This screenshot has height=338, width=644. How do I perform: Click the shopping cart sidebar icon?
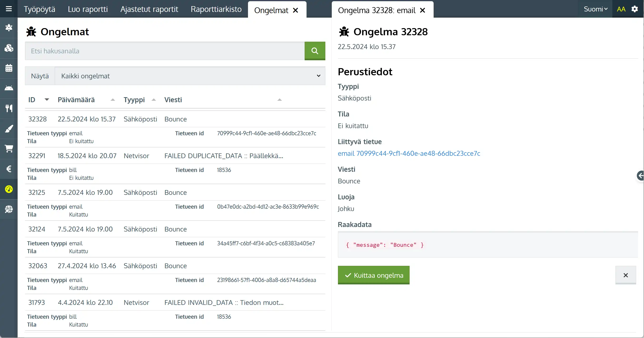pyautogui.click(x=9, y=149)
